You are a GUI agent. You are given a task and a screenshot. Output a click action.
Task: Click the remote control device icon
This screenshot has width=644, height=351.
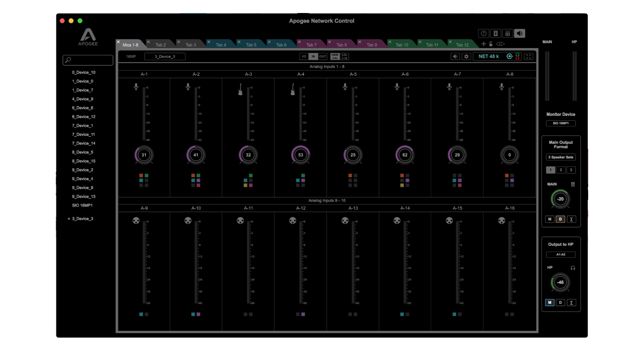coord(495,33)
